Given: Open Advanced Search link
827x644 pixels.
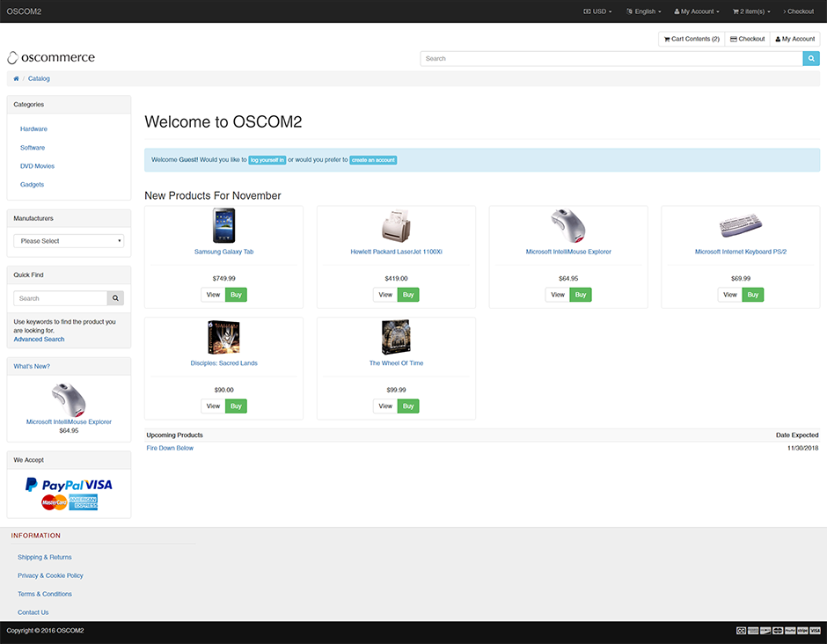Looking at the screenshot, I should tap(39, 339).
